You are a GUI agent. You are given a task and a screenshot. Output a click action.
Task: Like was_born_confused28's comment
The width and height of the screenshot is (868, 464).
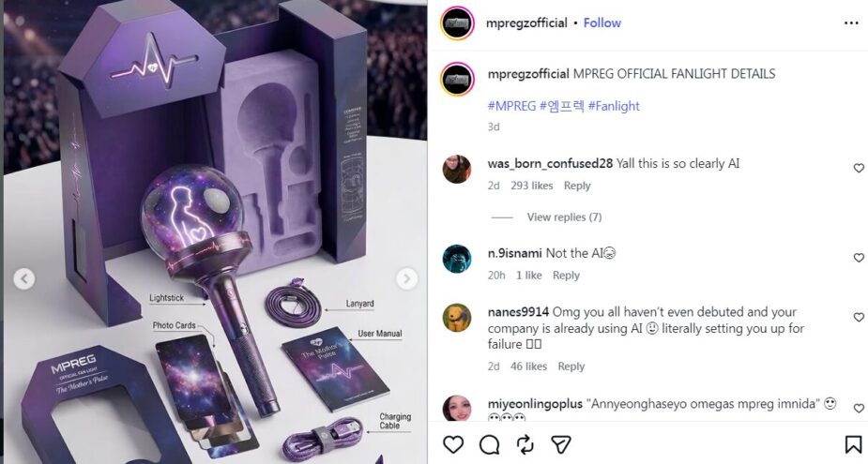coord(859,168)
